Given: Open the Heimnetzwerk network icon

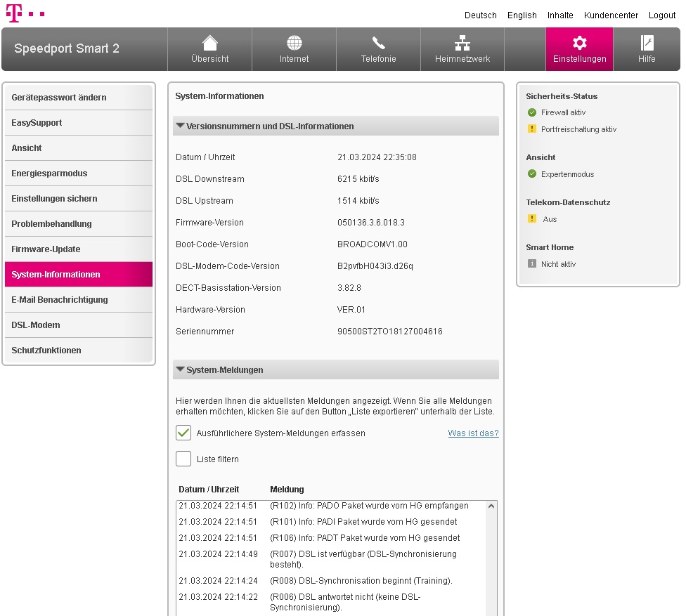Looking at the screenshot, I should point(462,43).
